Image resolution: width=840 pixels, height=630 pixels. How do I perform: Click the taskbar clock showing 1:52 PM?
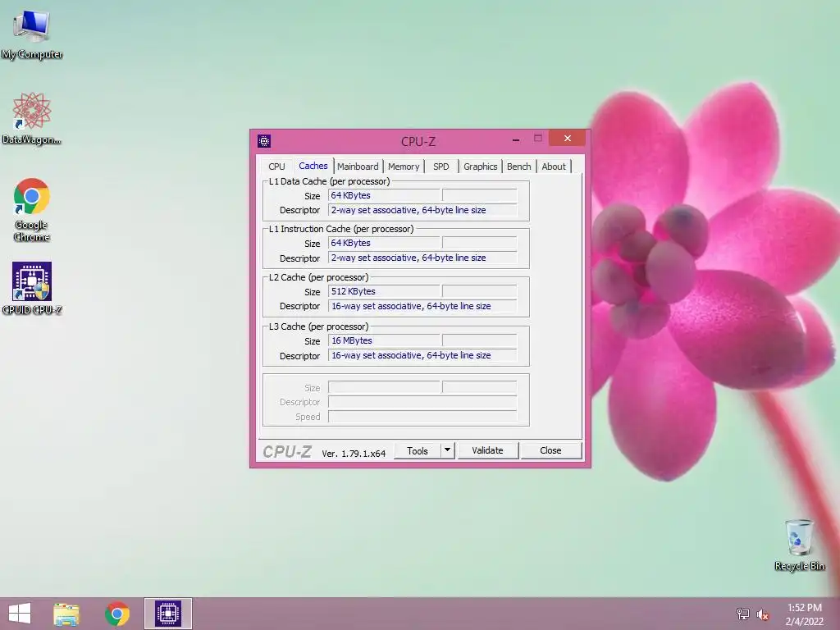click(x=804, y=614)
